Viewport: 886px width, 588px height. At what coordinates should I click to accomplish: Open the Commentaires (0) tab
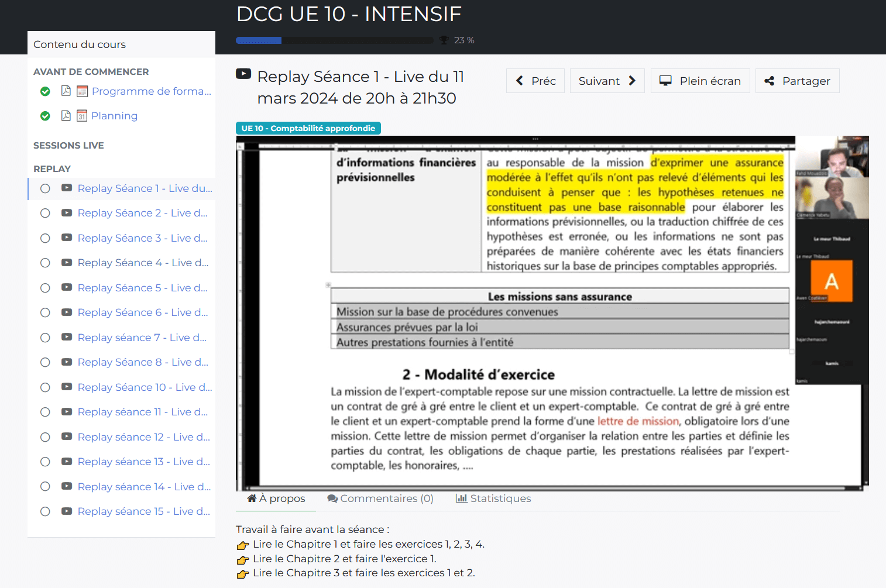[380, 498]
